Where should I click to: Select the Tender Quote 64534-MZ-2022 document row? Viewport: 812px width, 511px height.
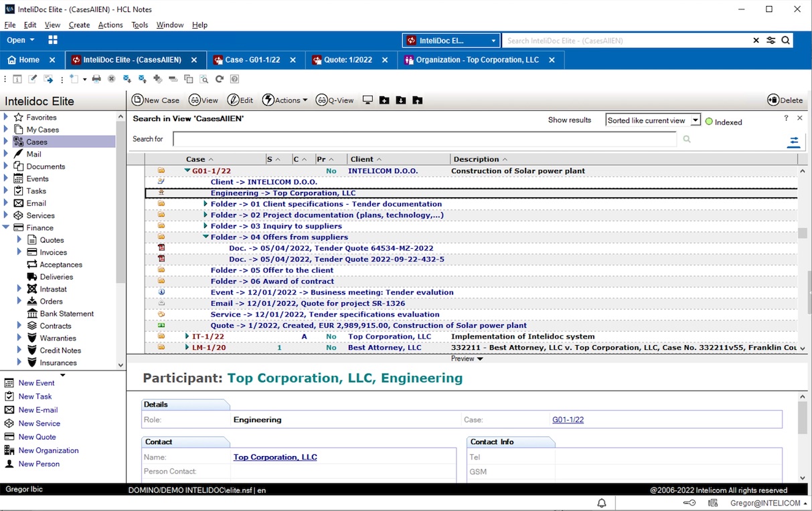pyautogui.click(x=331, y=248)
